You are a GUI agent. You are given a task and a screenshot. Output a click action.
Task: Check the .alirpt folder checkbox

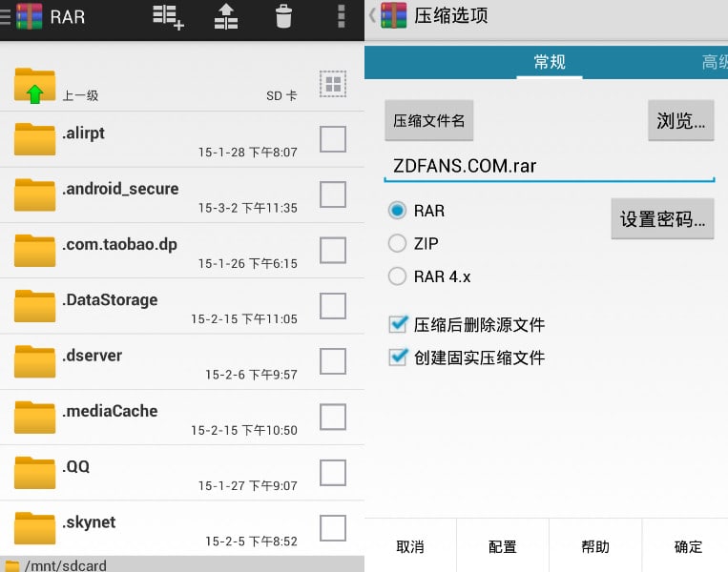333,138
